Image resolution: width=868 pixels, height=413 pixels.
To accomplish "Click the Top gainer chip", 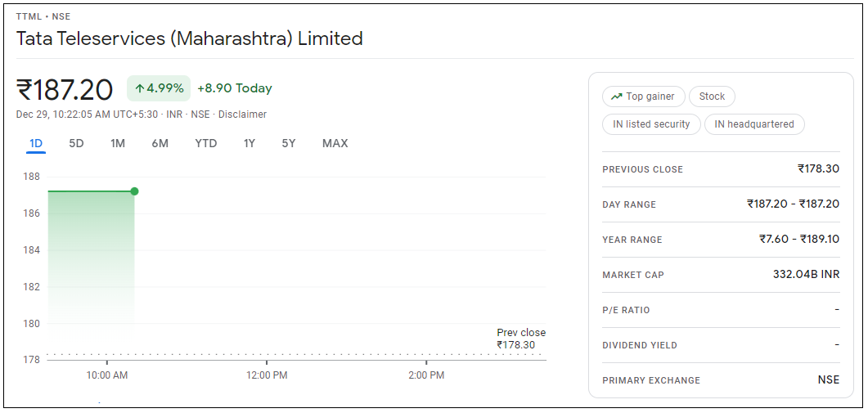I will click(643, 97).
